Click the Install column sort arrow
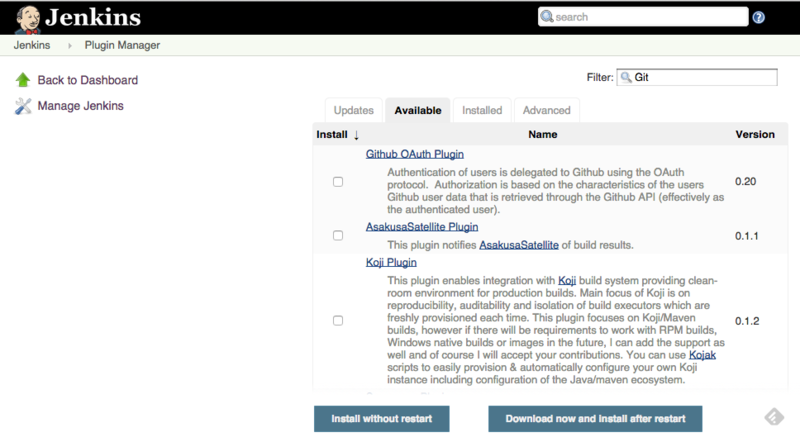 [x=356, y=135]
